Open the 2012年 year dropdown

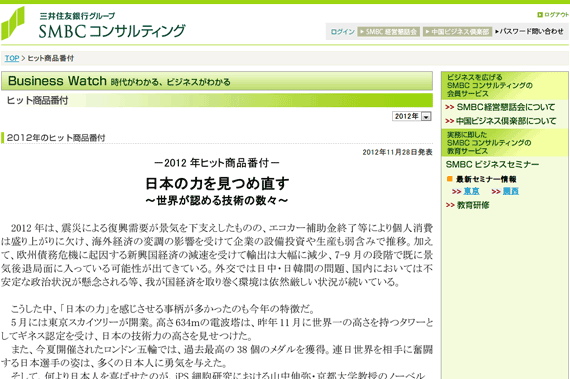(x=412, y=116)
